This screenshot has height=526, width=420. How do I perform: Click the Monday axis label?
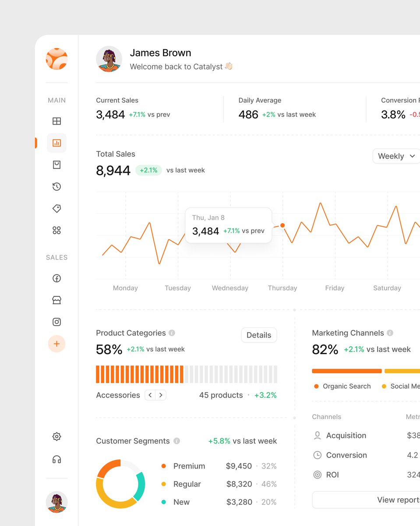125,288
